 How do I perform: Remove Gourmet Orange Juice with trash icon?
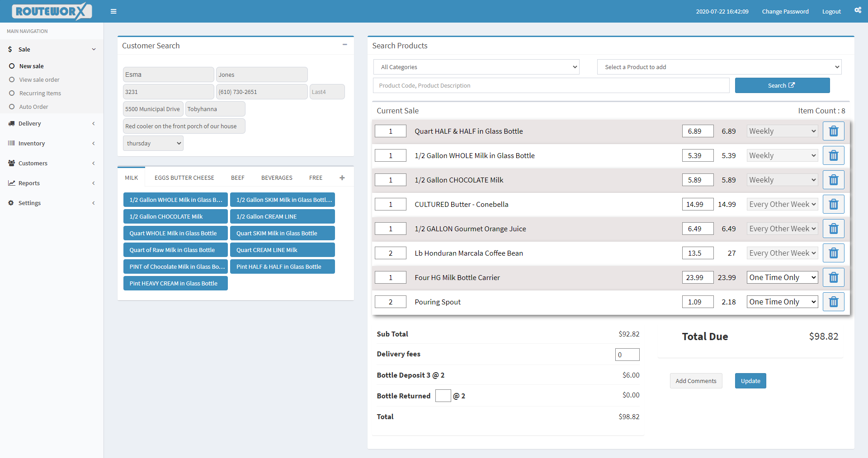tap(834, 229)
